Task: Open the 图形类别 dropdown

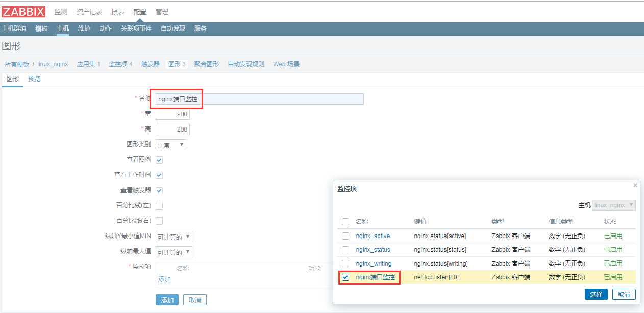Action: click(x=171, y=145)
